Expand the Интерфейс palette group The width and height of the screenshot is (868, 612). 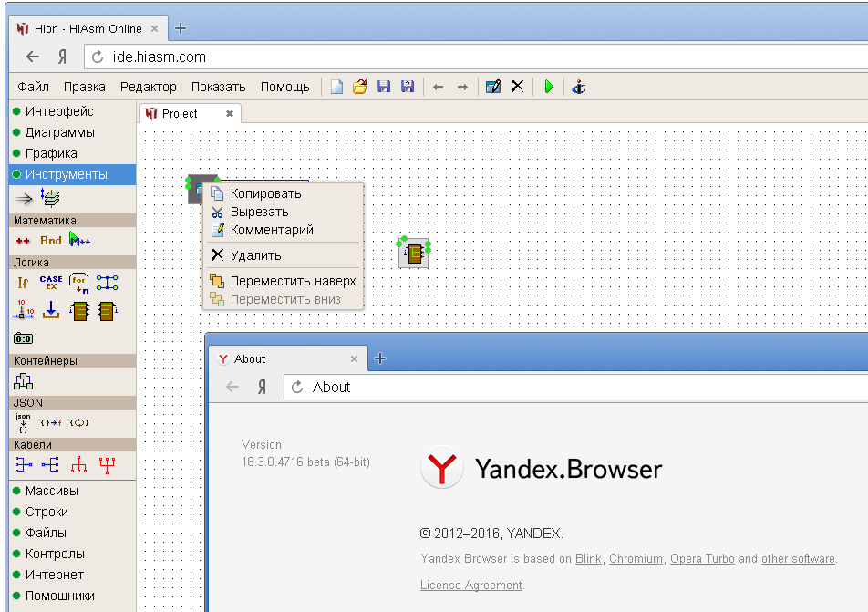[73, 111]
